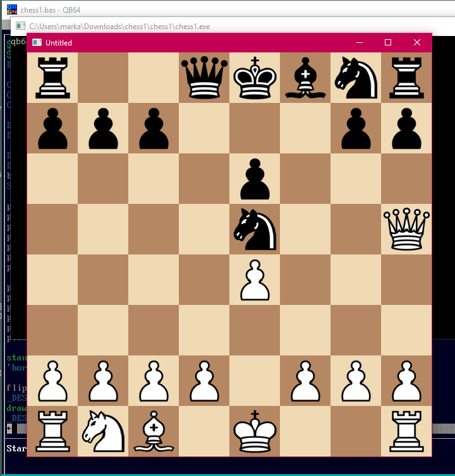Click the black rook in top-left corner
This screenshot has height=476, width=455.
point(52,78)
